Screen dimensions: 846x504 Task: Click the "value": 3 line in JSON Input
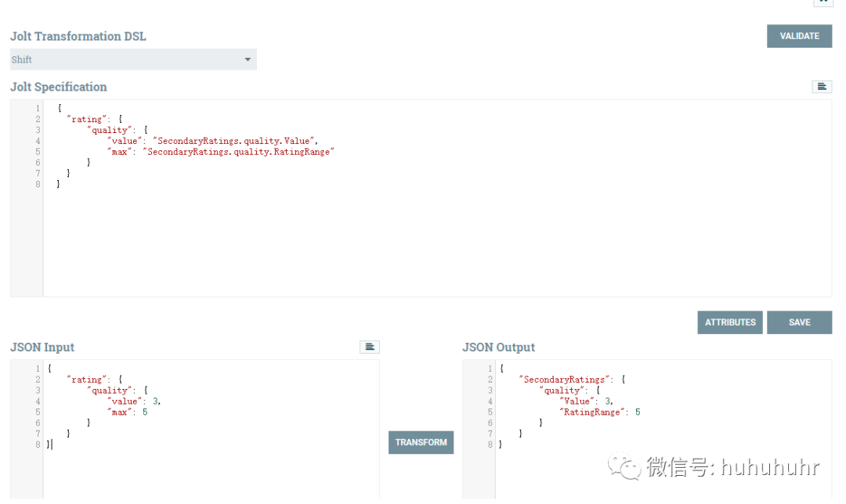click(134, 401)
